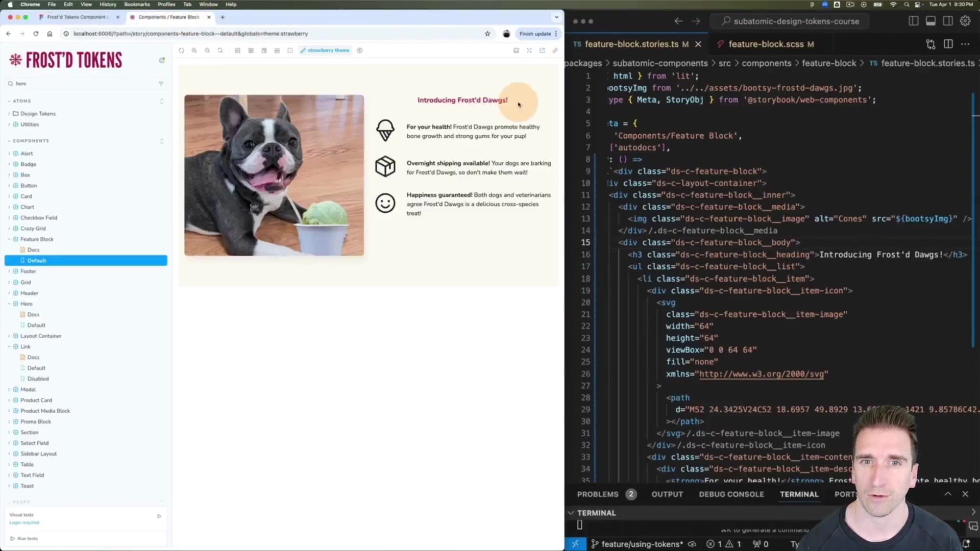Open the accessibility vision simulator icon
This screenshot has height=551, width=980.
[360, 51]
